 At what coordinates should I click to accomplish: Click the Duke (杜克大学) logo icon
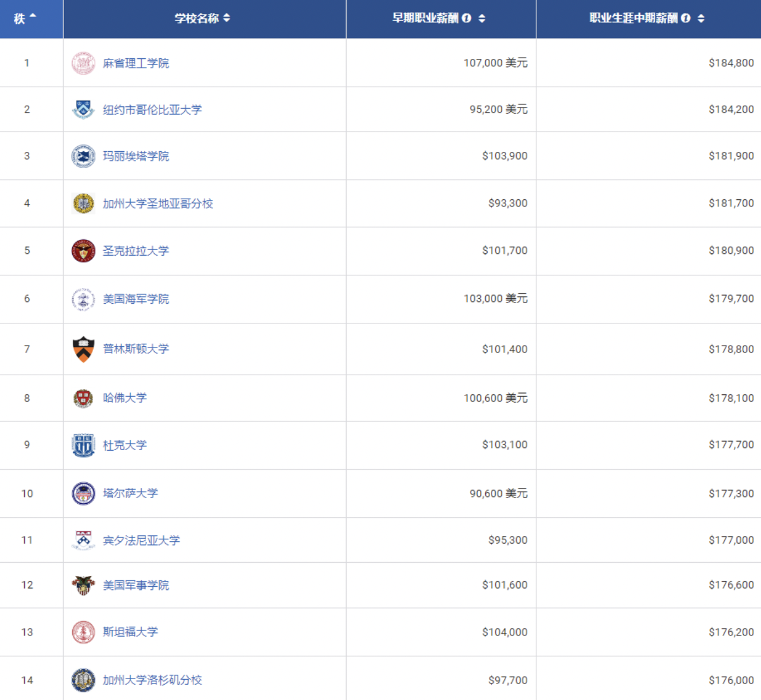83,445
